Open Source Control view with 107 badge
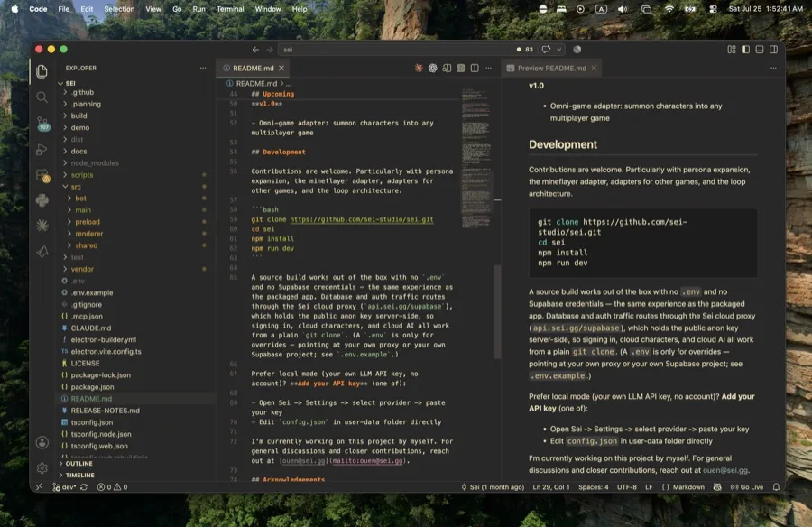 [43, 124]
